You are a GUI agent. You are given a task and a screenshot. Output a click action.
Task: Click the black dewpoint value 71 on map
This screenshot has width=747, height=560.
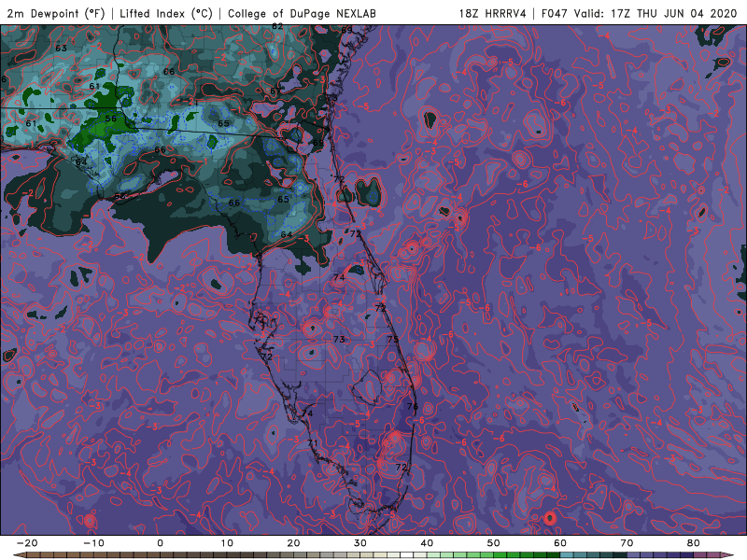pyautogui.click(x=313, y=443)
